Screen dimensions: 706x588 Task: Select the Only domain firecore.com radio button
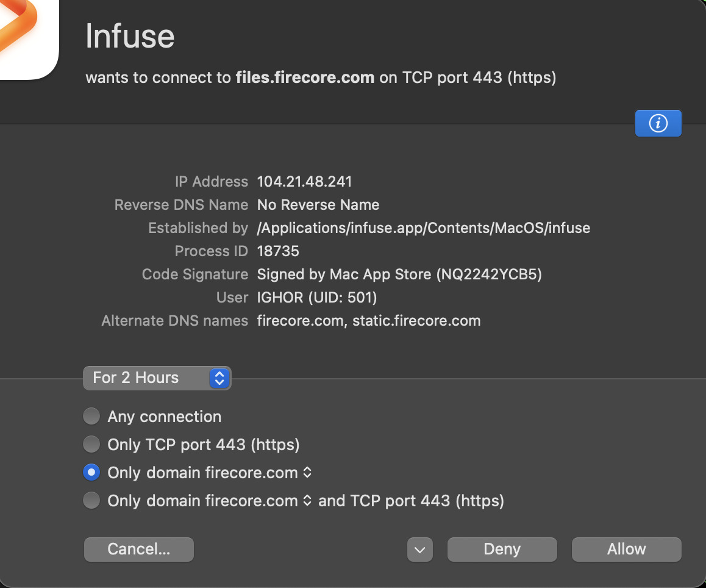[91, 473]
